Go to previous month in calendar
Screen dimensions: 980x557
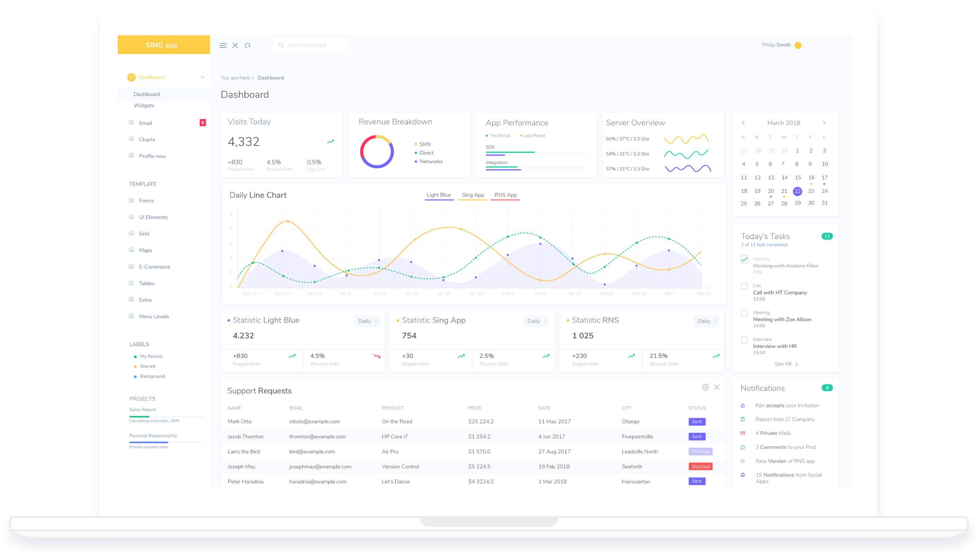[x=743, y=123]
